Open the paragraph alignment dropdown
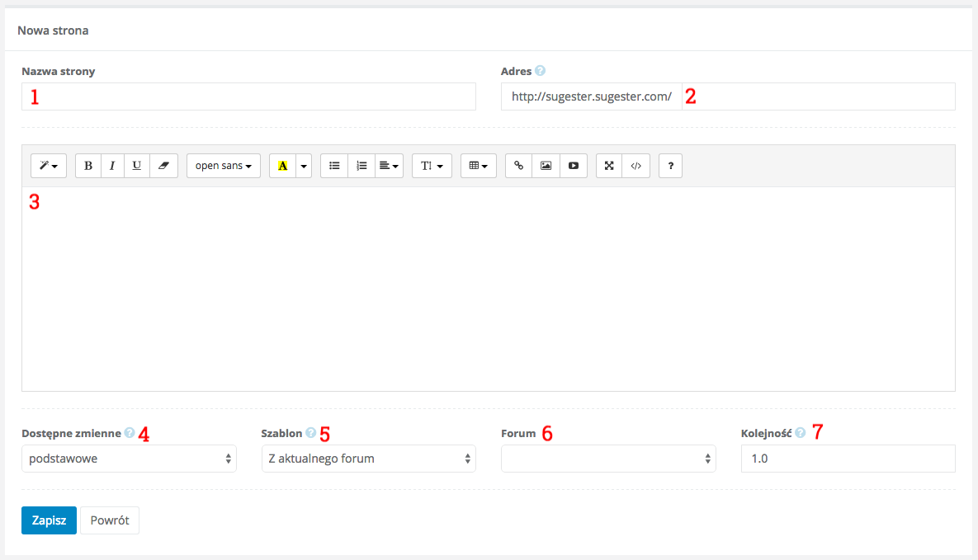 [x=390, y=166]
